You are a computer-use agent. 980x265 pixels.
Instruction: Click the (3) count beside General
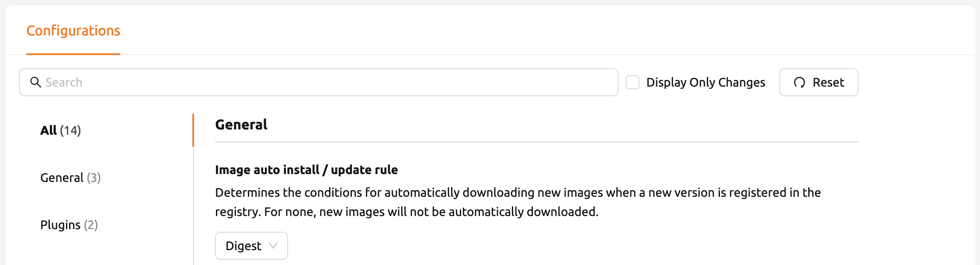94,178
